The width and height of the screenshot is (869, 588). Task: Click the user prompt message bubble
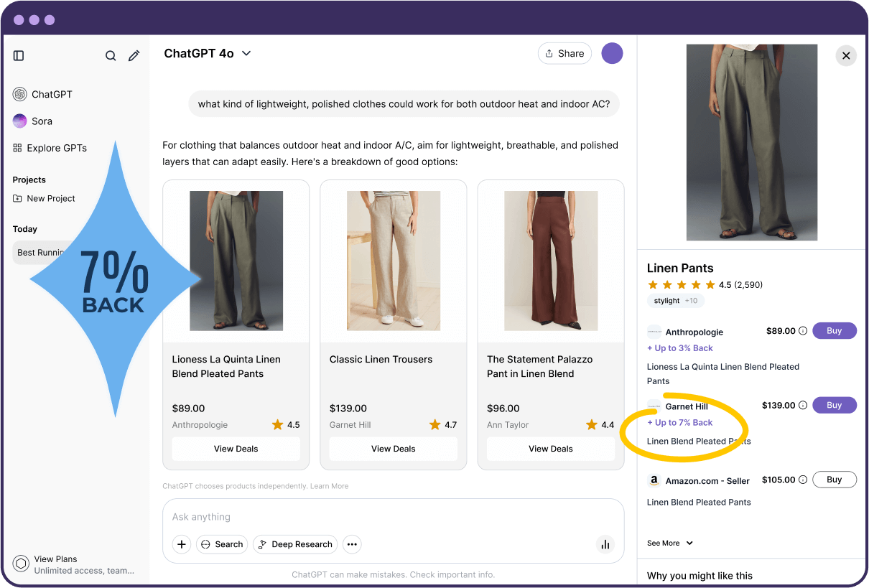[404, 104]
